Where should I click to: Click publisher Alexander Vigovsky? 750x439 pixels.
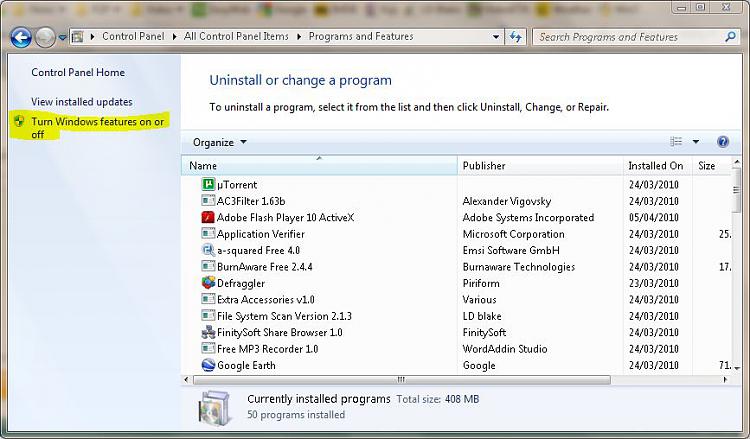pyautogui.click(x=507, y=201)
